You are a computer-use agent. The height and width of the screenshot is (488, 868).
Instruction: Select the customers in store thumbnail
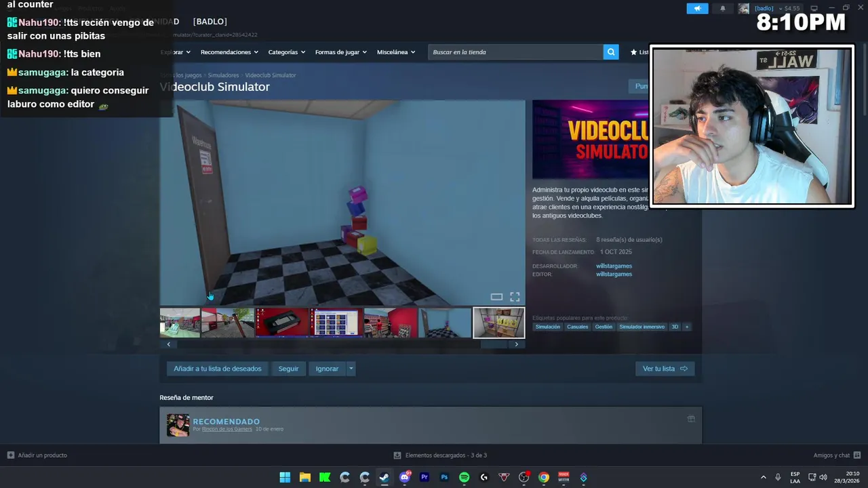391,323
